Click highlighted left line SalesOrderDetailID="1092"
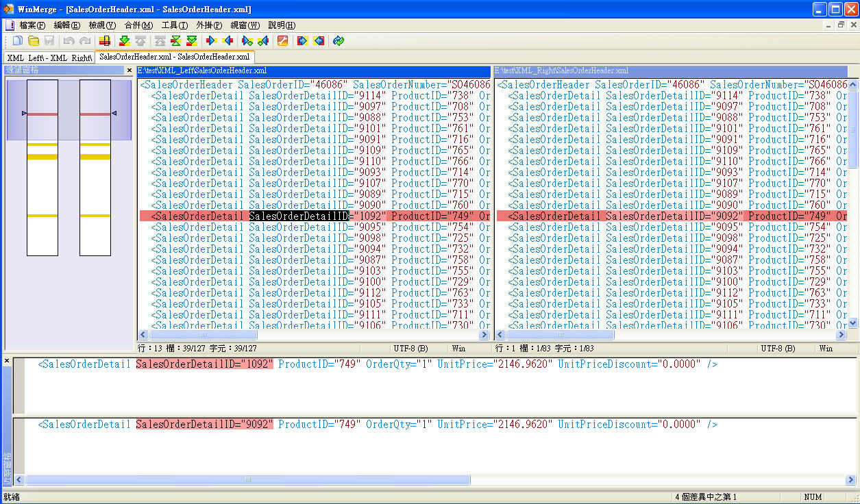The height and width of the screenshot is (504, 860). tap(315, 216)
